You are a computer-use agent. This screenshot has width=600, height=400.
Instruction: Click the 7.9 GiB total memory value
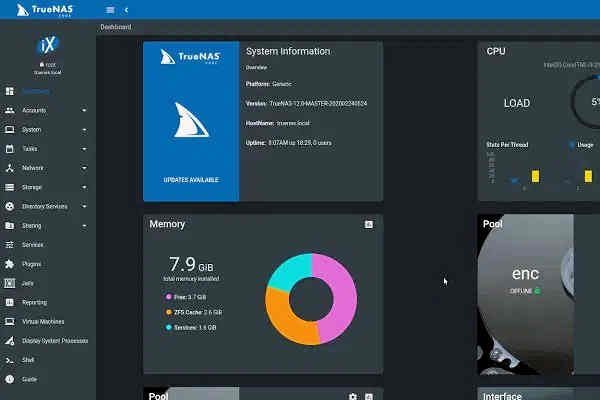click(x=191, y=264)
